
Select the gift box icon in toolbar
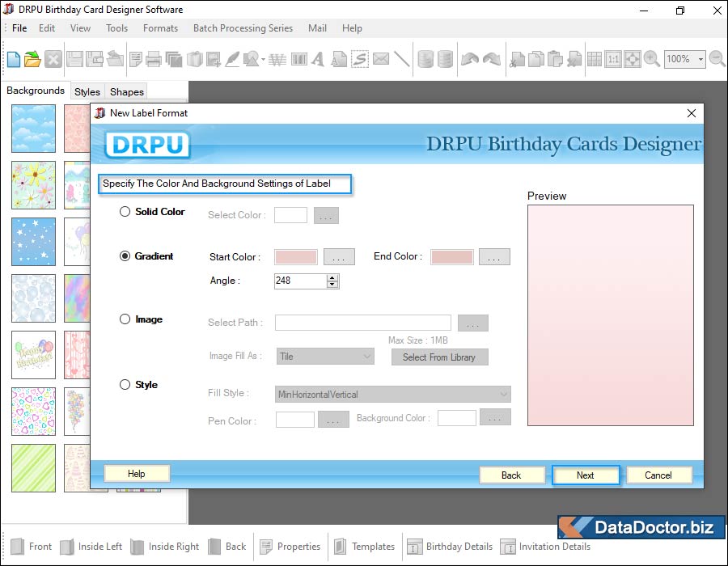[194, 59]
